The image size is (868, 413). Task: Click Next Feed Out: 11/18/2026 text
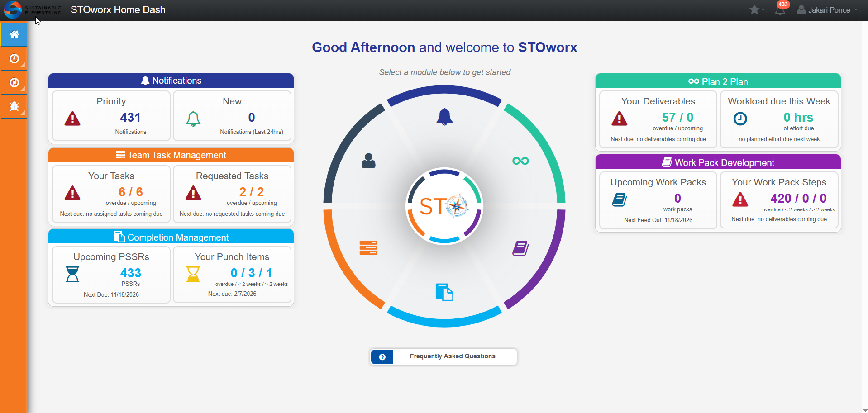(658, 220)
